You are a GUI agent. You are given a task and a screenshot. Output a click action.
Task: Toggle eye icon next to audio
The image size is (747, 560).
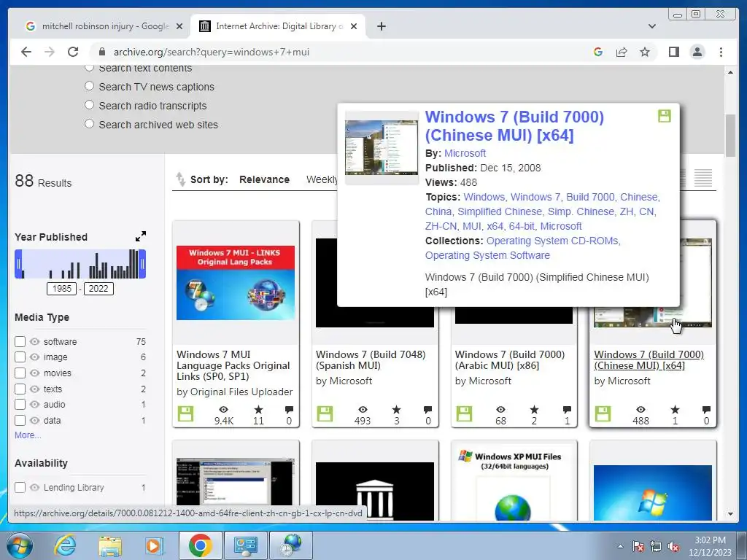[x=34, y=404]
